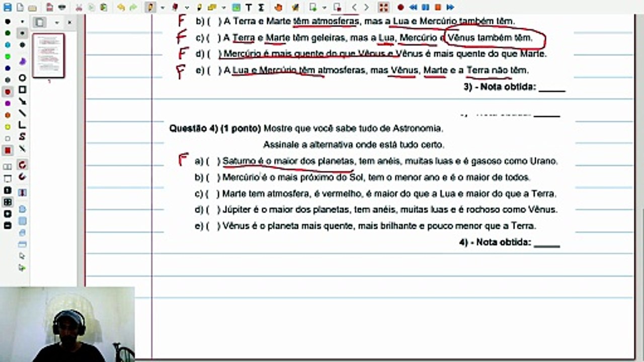
Task: Insert an image into the page
Action: pos(236,8)
